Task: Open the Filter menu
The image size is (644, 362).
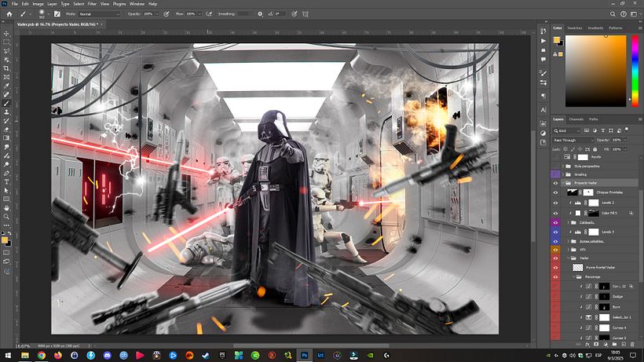Action: click(x=92, y=4)
